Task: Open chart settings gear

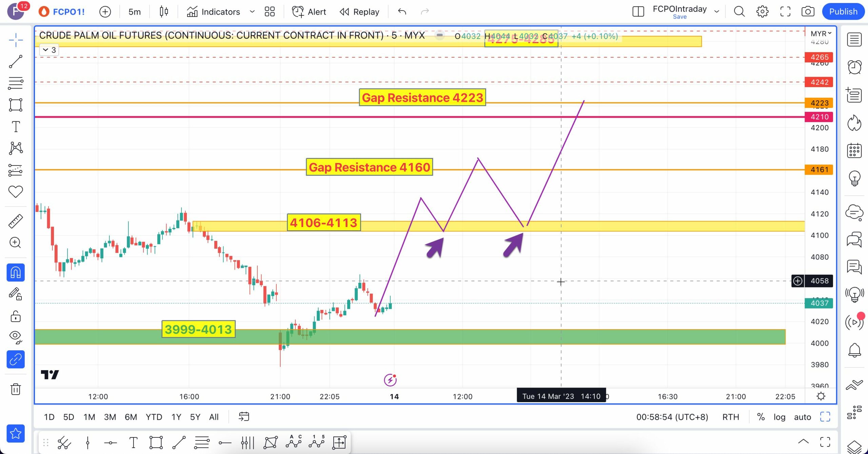Action: (762, 12)
